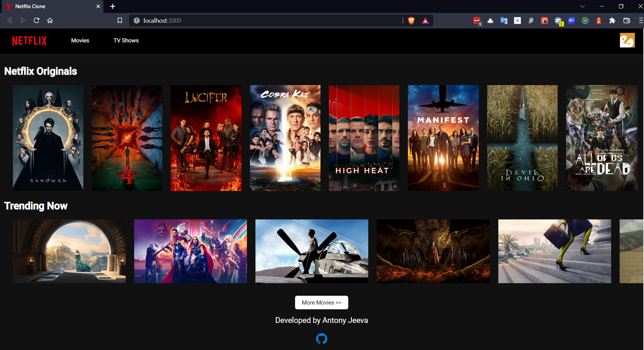Click the Home icon in the browser toolbar
The image size is (644, 350).
50,20
